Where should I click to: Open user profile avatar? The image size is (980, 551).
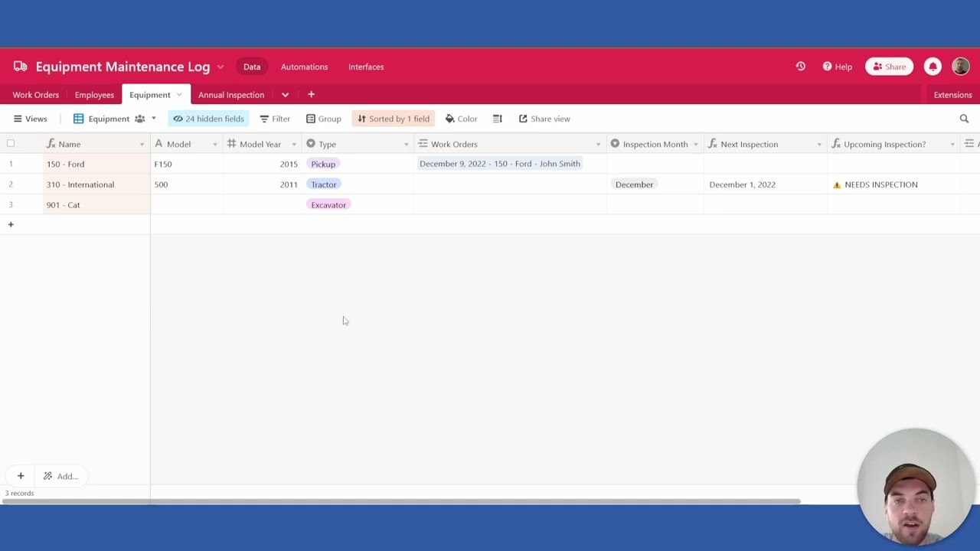(961, 67)
